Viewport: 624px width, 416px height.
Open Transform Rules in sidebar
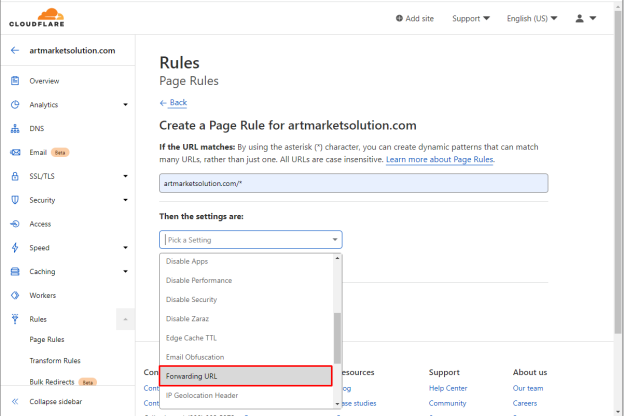(55, 361)
